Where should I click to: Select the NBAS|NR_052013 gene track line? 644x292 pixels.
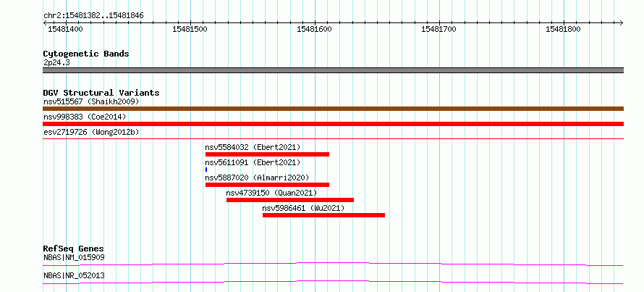coord(333,282)
